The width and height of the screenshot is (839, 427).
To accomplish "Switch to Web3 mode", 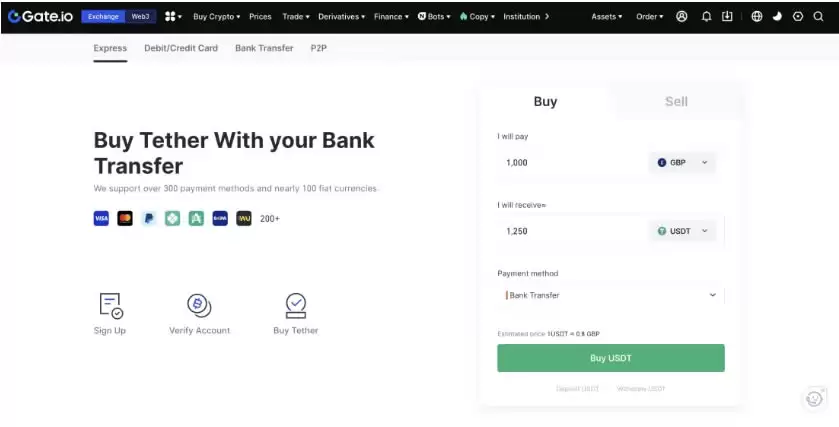I will 140,16.
